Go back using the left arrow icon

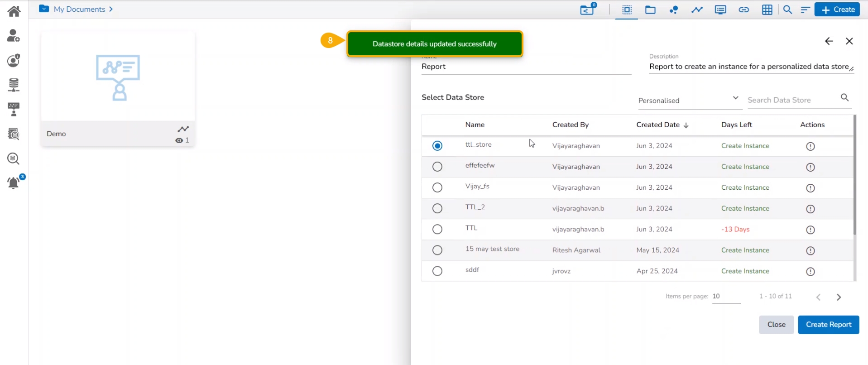pyautogui.click(x=829, y=41)
